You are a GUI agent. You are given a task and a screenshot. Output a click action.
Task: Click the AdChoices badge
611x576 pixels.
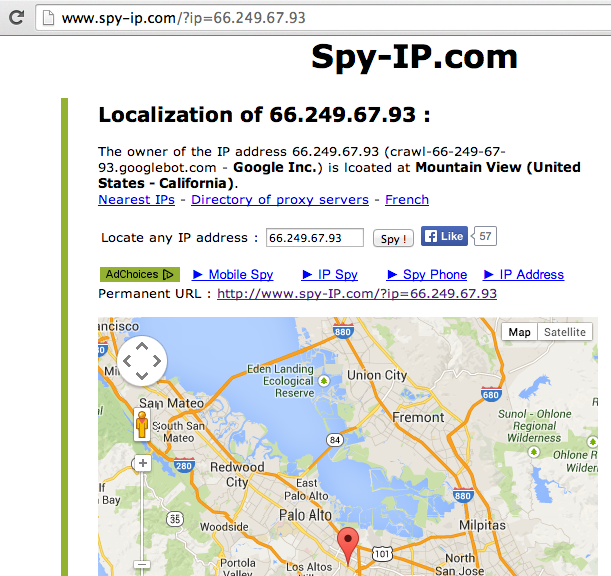140,274
